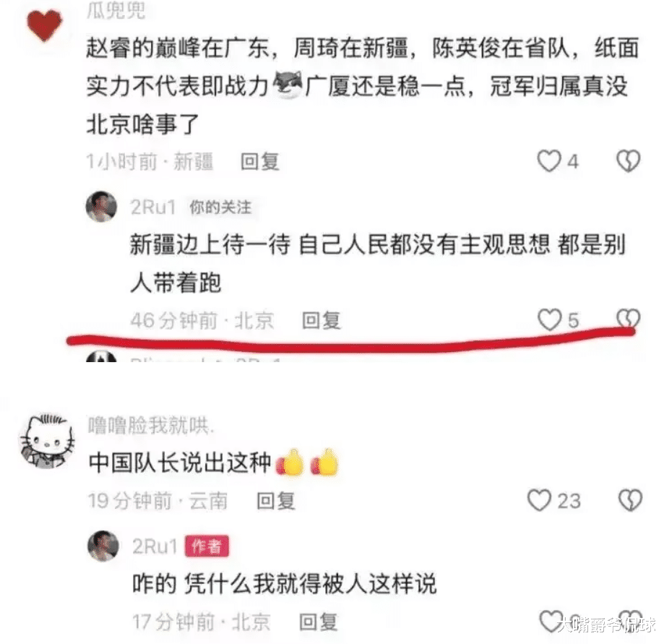
Task: Dislike the 2Ru1 reply posted 46分钟前
Action: [x=629, y=319]
